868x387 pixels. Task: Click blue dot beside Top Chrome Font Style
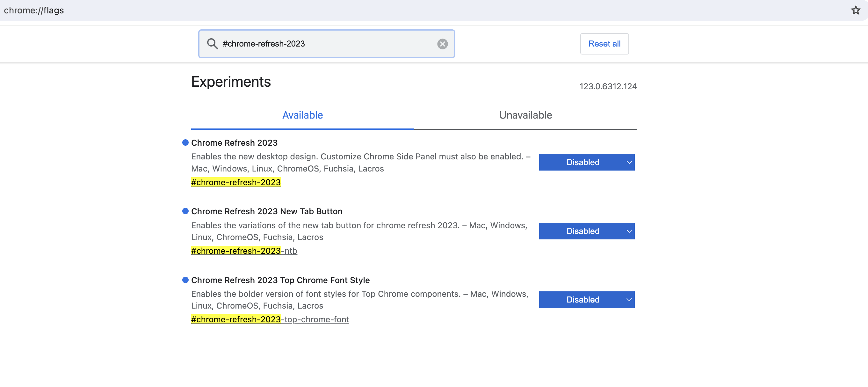(185, 280)
